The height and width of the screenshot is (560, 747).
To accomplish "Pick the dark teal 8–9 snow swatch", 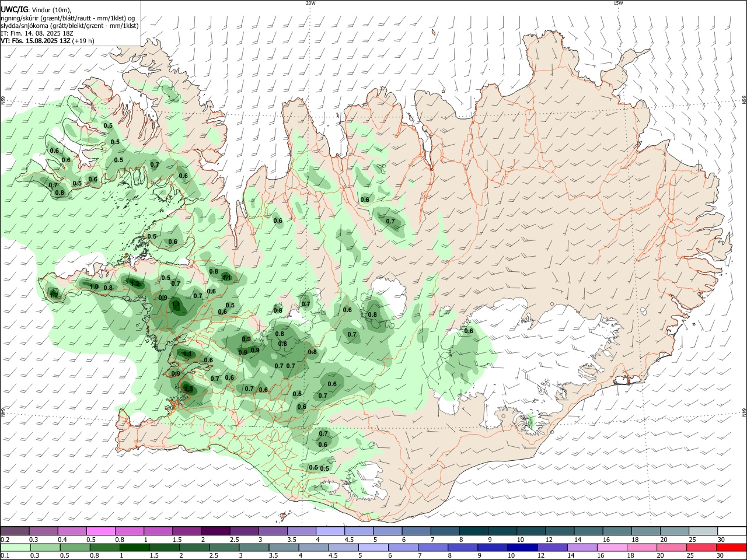I will 473,531.
